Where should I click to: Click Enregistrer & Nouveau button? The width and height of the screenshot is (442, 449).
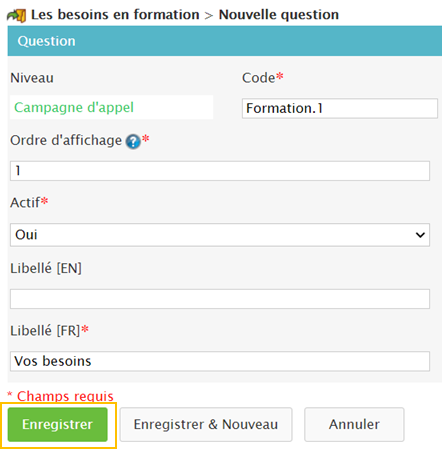click(x=206, y=424)
